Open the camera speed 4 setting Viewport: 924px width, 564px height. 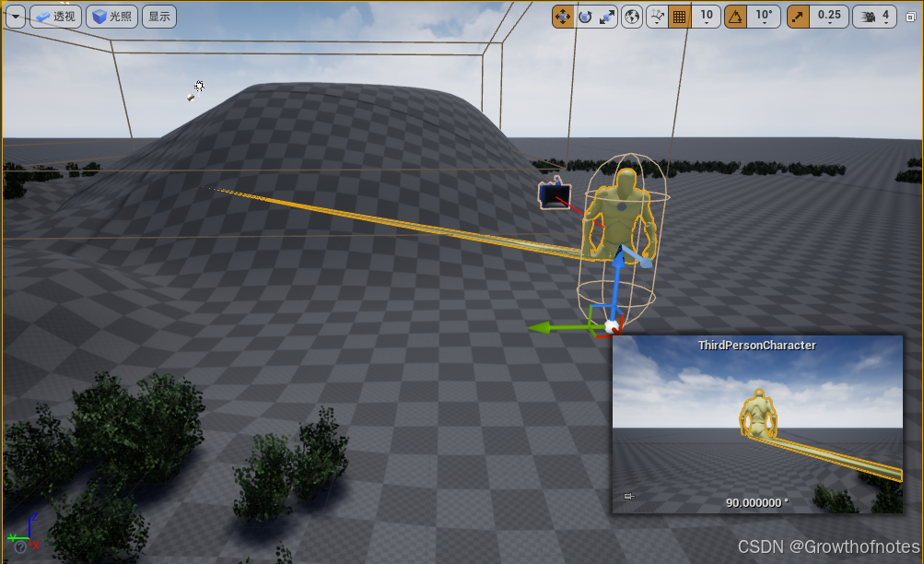874,17
